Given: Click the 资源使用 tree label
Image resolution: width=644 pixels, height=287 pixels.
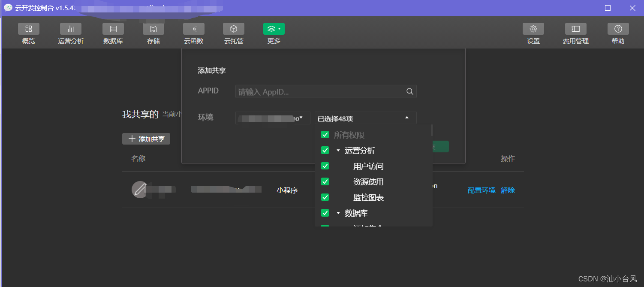Looking at the screenshot, I should click(x=368, y=182).
